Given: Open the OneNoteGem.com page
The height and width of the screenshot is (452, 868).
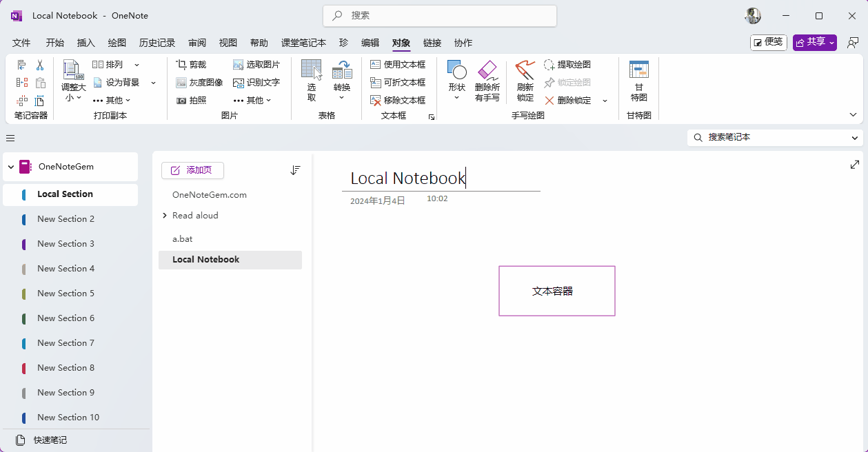Looking at the screenshot, I should (x=210, y=195).
